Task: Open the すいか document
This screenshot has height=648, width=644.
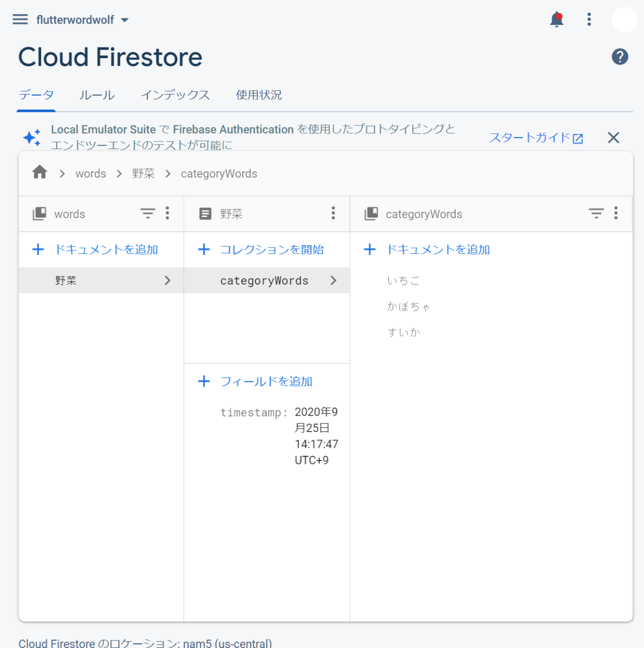Action: coord(404,332)
